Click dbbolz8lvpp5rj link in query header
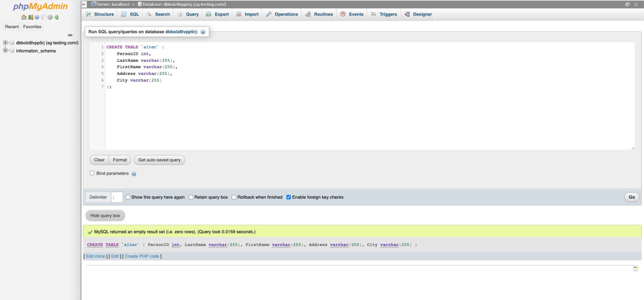This screenshot has width=644, height=300. click(x=182, y=32)
